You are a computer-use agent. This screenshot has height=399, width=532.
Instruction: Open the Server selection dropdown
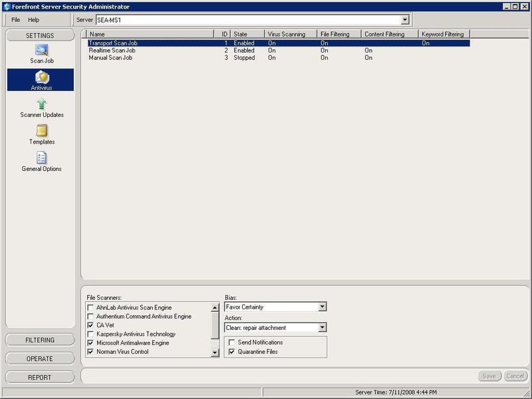[x=405, y=20]
